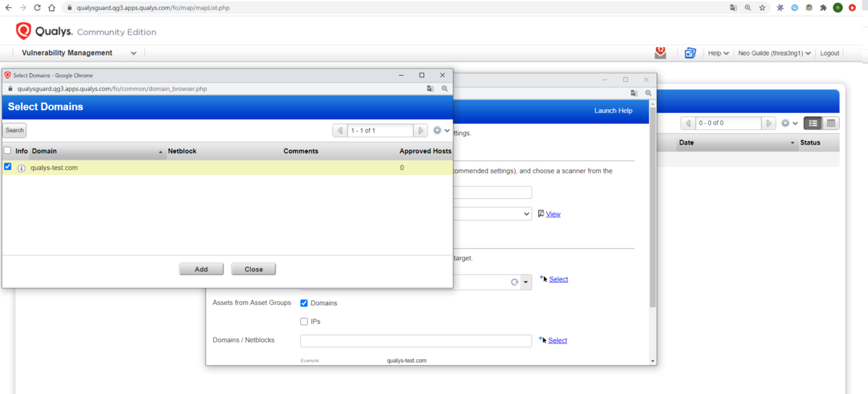868x394 pixels.
Task: Click the Select Domains page number field
Action: tap(380, 130)
